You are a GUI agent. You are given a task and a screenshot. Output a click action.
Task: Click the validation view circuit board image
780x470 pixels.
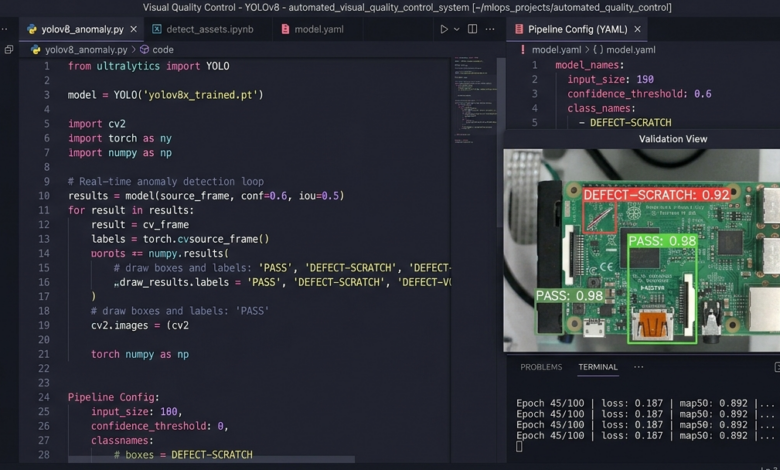click(642, 250)
